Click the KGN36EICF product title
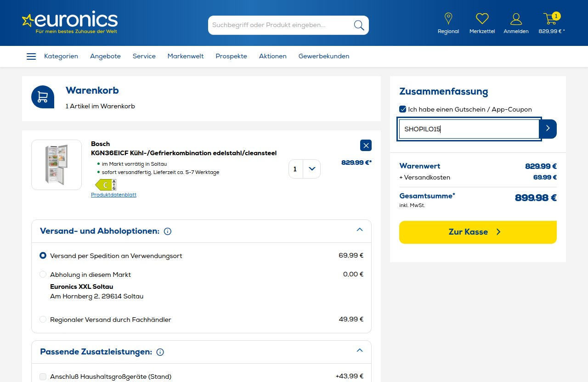The width and height of the screenshot is (588, 382). (x=184, y=153)
